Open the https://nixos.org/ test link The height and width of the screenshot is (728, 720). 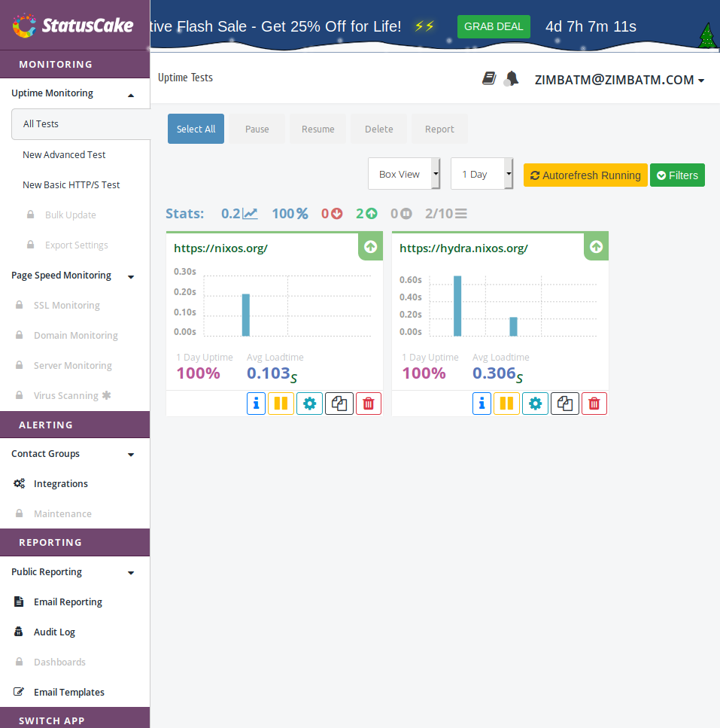click(x=221, y=248)
